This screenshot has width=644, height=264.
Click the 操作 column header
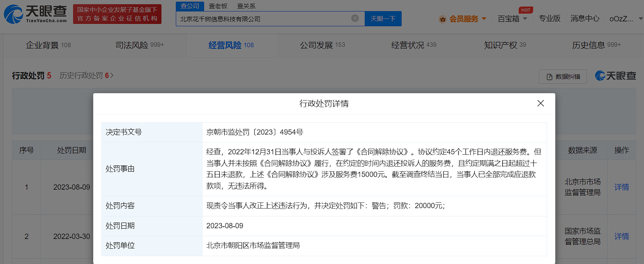(621, 150)
